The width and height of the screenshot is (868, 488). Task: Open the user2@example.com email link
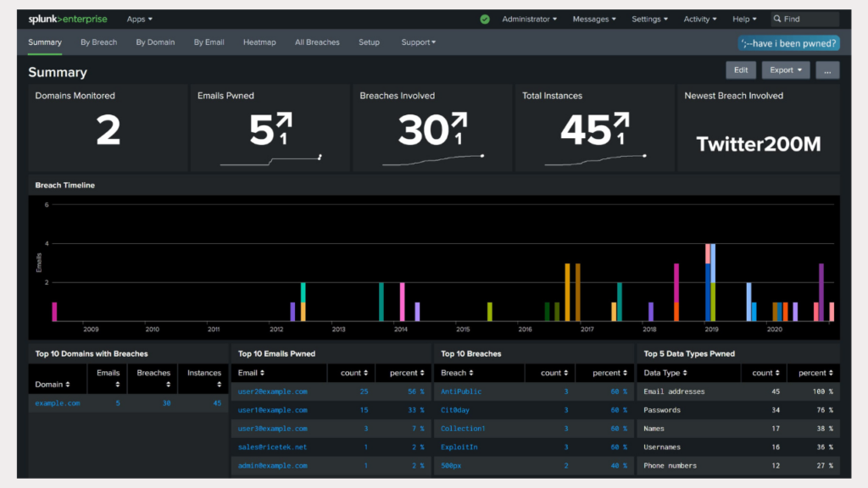[x=272, y=391]
